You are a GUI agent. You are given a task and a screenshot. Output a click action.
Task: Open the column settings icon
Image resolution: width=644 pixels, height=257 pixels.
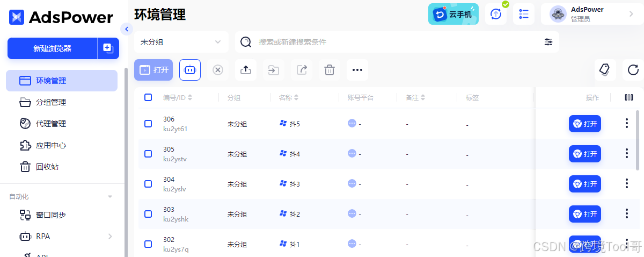[x=629, y=97]
